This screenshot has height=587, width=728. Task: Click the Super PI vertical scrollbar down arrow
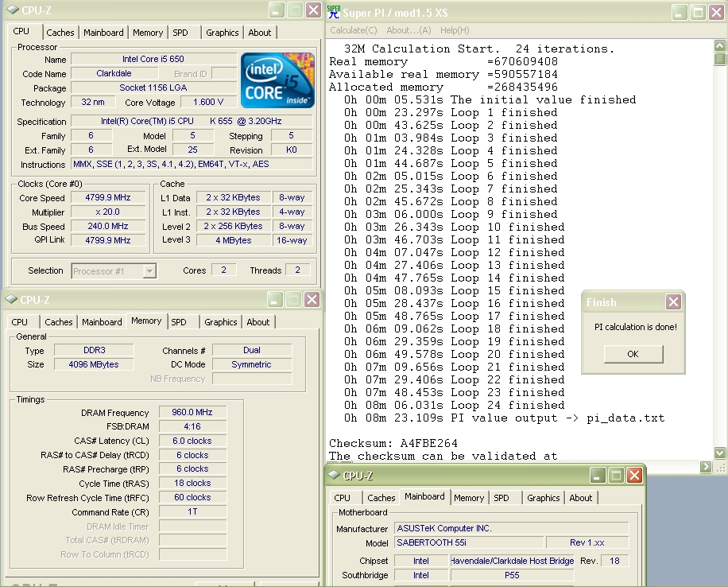click(719, 453)
